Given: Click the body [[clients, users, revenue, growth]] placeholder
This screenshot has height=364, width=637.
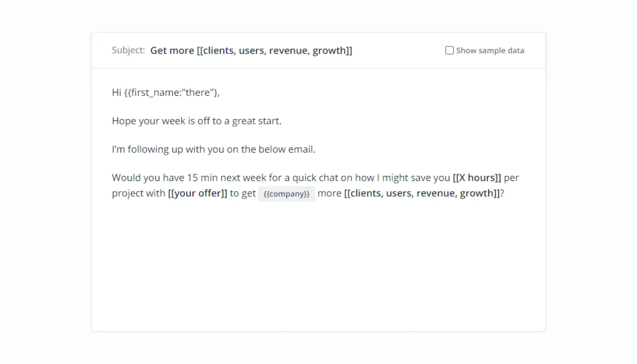Looking at the screenshot, I should (422, 193).
